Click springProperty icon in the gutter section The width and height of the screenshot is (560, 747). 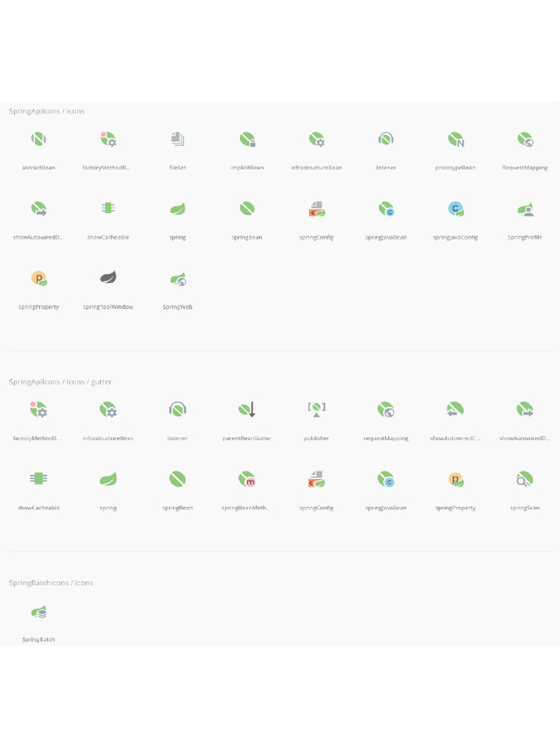coord(456,479)
